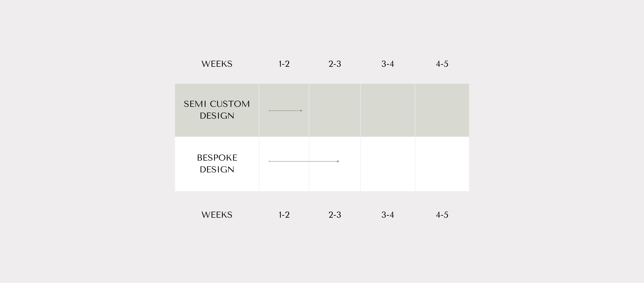This screenshot has width=644, height=283.
Task: Select the bottom WEEKS footer text
Action: point(217,215)
